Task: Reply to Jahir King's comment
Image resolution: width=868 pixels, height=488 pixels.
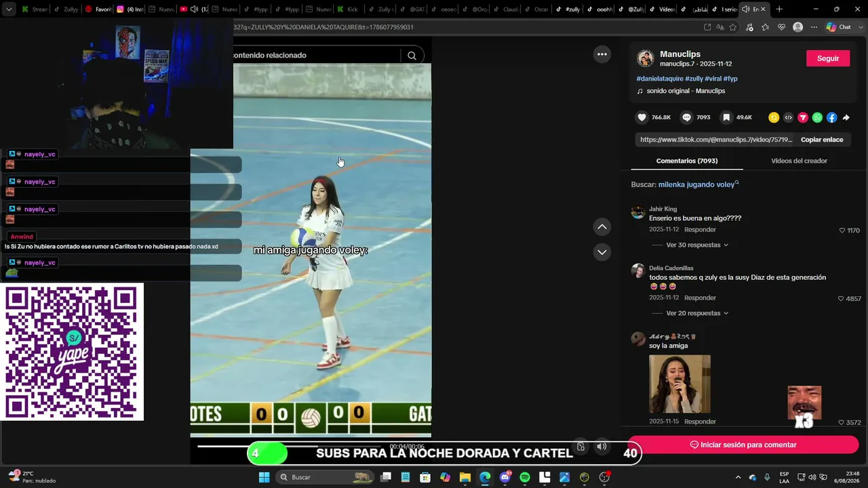Action: click(x=700, y=230)
